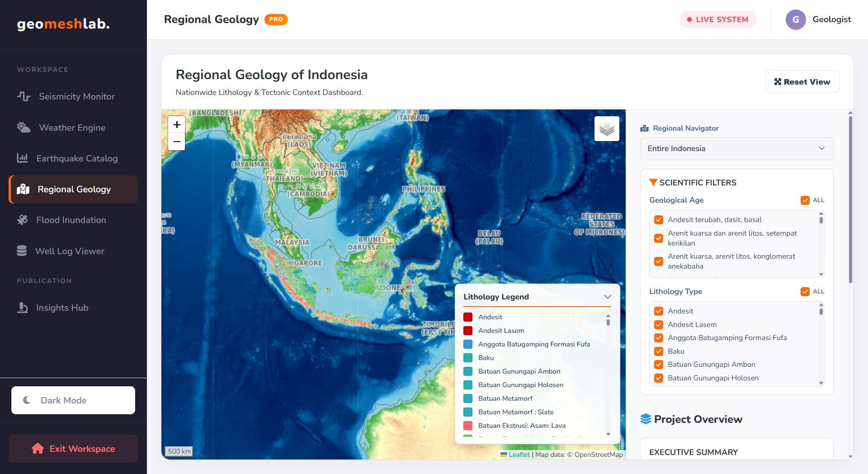Click the Baku teal legend swatch

click(x=468, y=358)
